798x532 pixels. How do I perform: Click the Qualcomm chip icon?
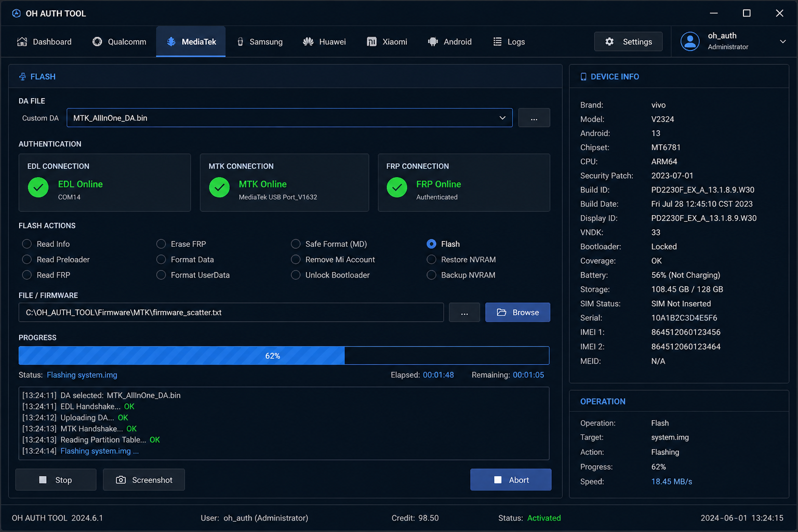pyautogui.click(x=97, y=42)
